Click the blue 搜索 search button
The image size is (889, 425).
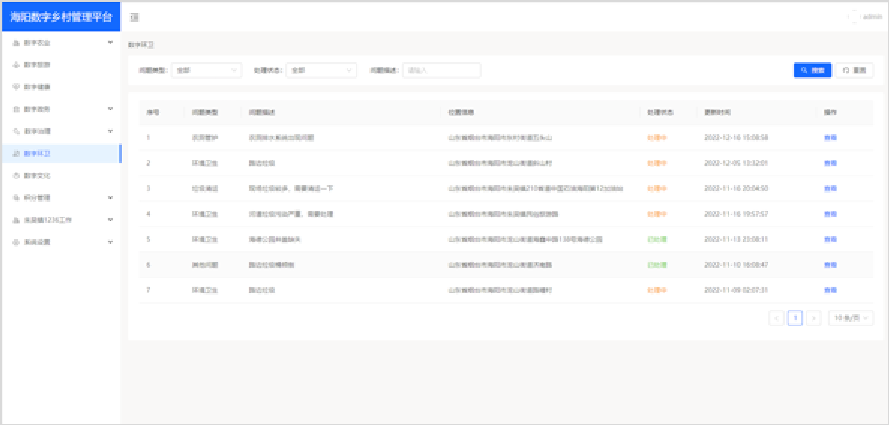point(812,70)
